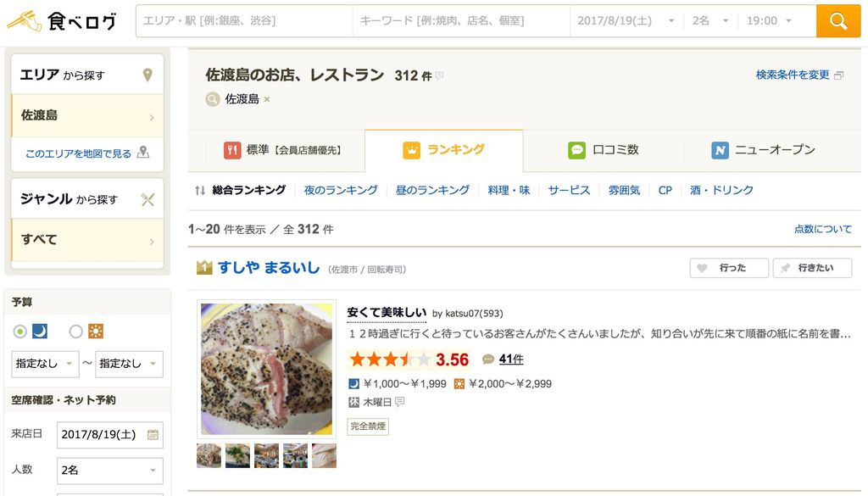
Task: Select the lunch (sun) budget radio button
Action: pos(75,332)
